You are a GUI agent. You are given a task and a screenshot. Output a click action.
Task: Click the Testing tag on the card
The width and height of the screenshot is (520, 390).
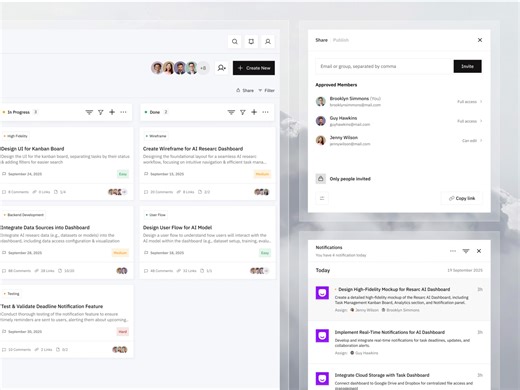11,294
